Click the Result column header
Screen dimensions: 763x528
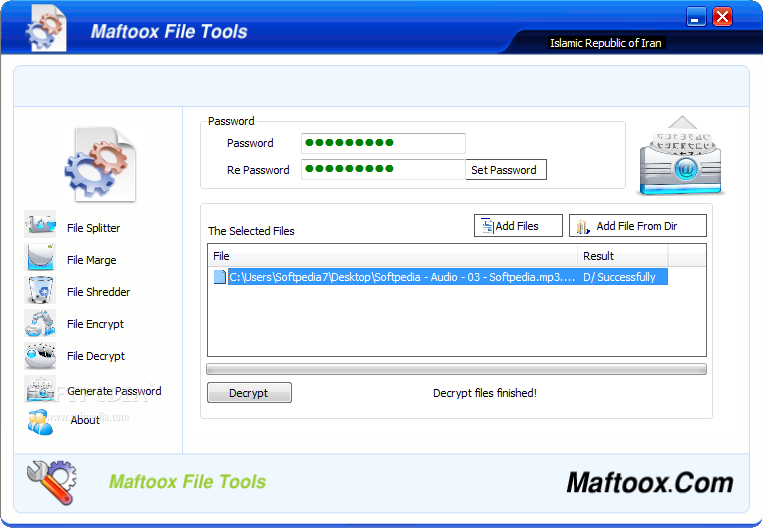623,256
